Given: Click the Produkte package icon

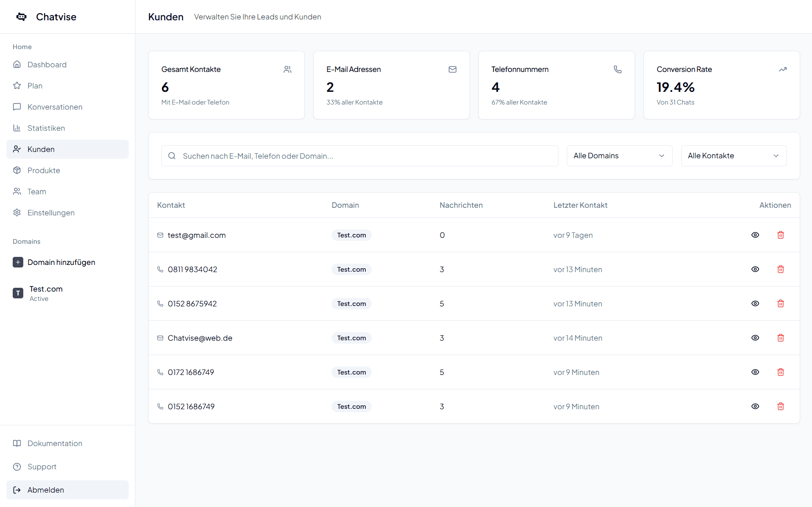Looking at the screenshot, I should click(17, 170).
